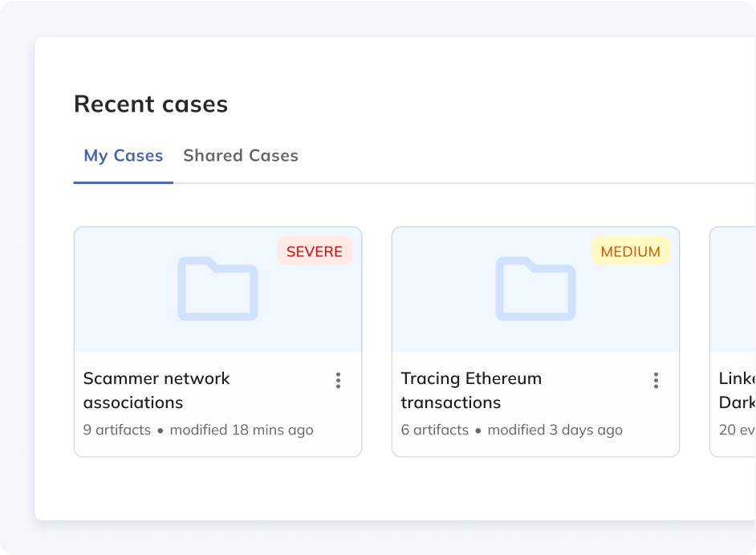
Task: Select the Tracing Ethereum card's blue preview area
Action: [446, 321]
